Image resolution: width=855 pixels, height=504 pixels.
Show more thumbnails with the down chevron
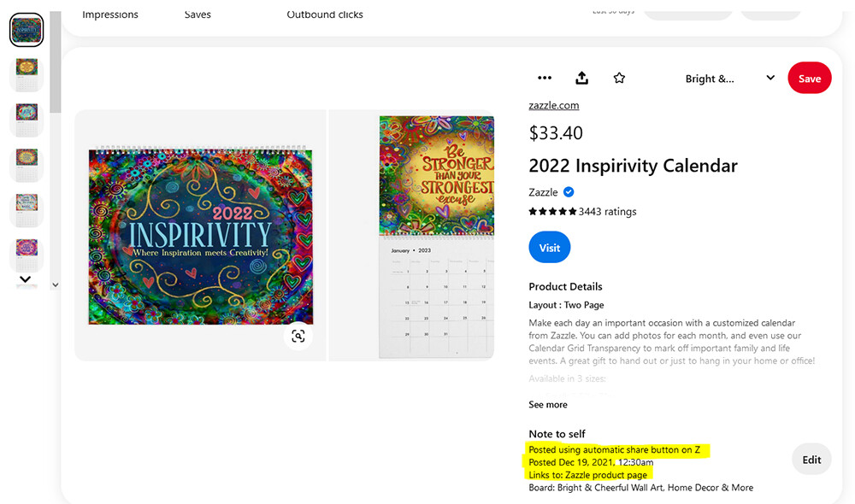tap(25, 279)
